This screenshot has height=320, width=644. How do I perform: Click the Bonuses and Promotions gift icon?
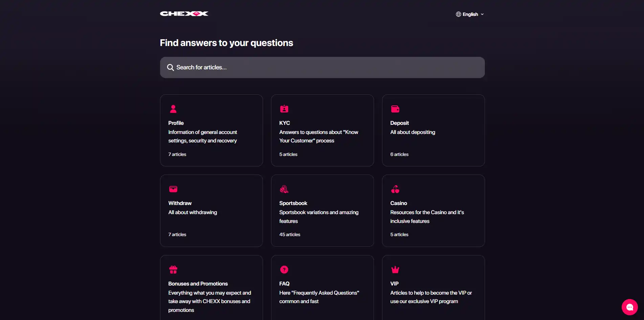[x=173, y=270]
